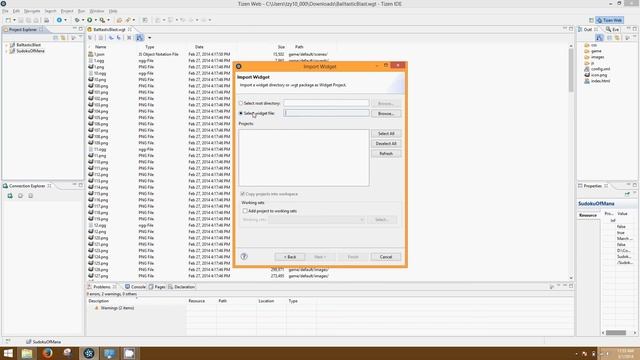Switch to the Console tab
Viewport: 640px width, 360px height.
point(135,287)
